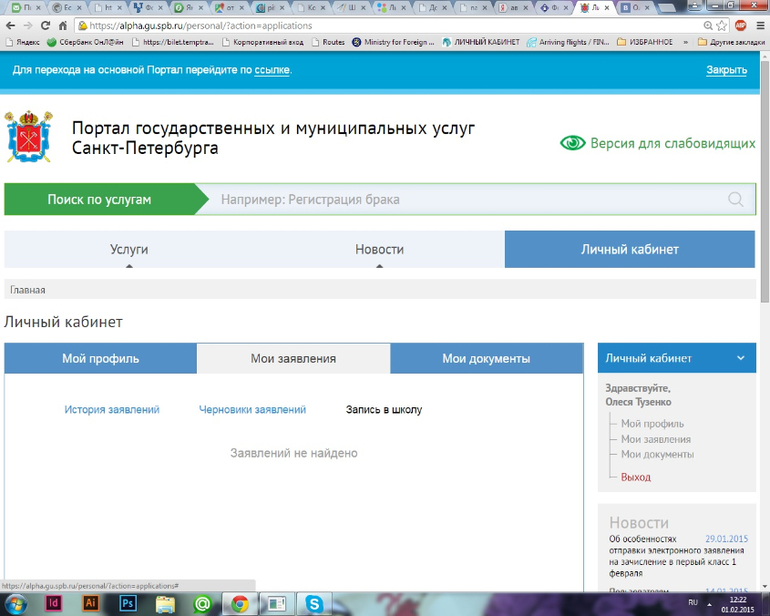Open Мои документы in the sidebar

coord(657,454)
